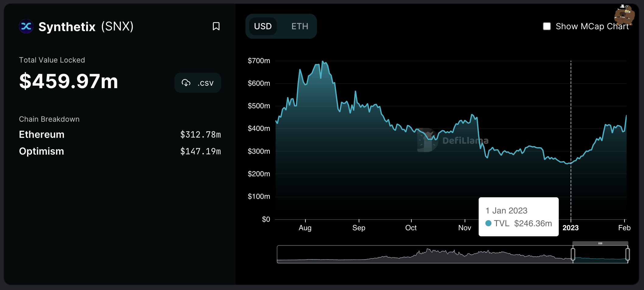The height and width of the screenshot is (290, 644).
Task: Click the $0 y-axis label
Action: pyautogui.click(x=266, y=219)
